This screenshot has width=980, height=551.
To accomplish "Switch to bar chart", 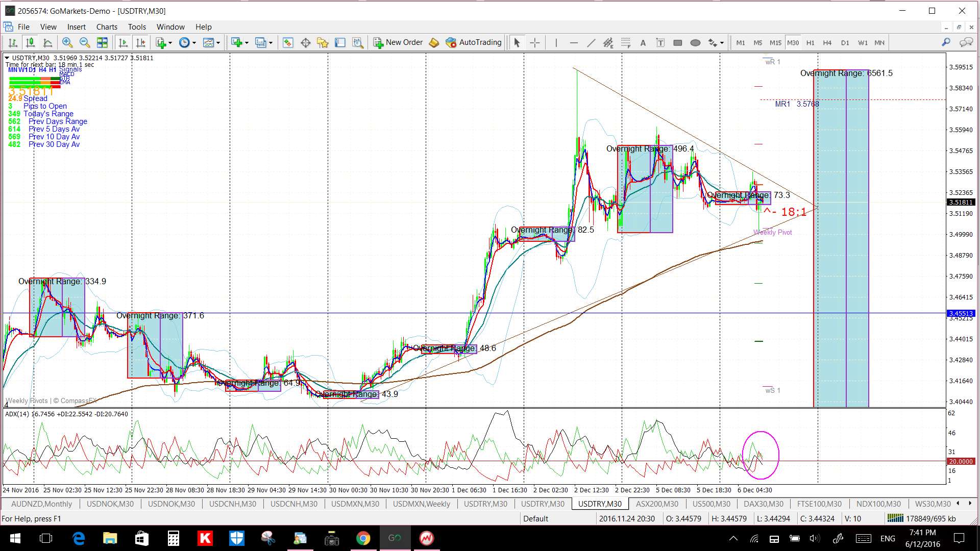I will click(13, 43).
